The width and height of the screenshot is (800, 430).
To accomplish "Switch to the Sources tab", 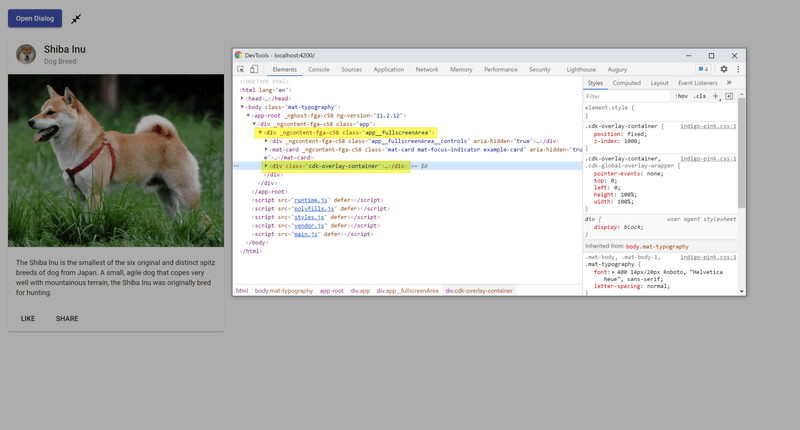I will tap(352, 69).
